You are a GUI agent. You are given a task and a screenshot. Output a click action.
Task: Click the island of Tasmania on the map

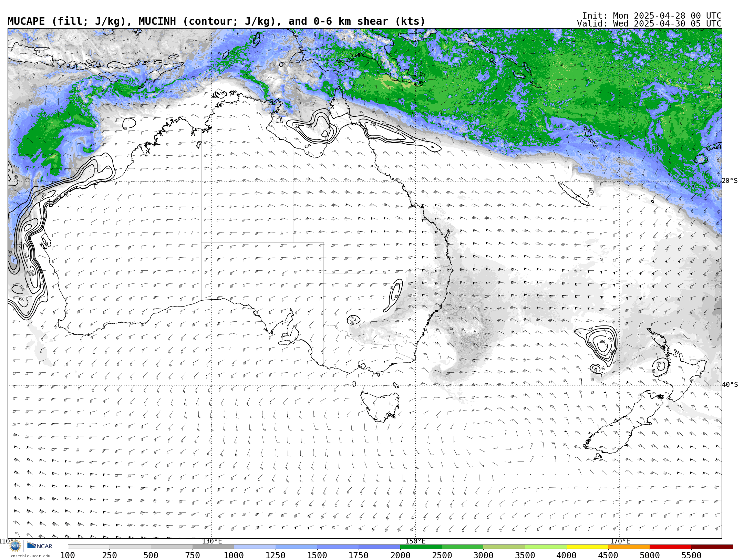point(380,406)
